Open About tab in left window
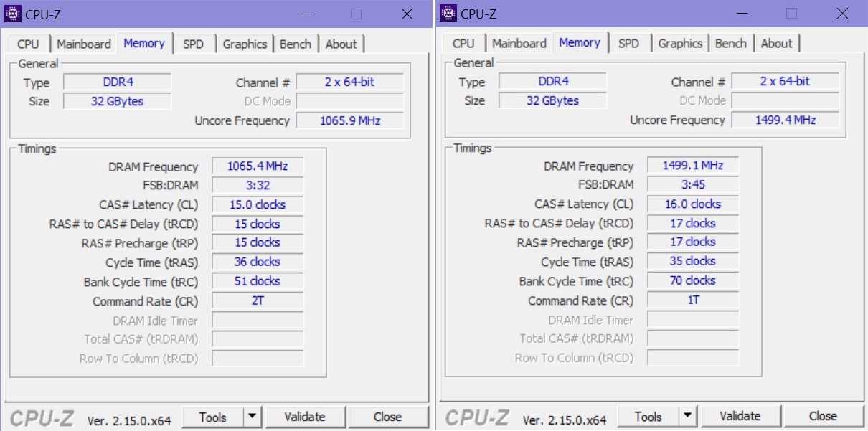Screen dimensions: 868x431 click(x=341, y=44)
